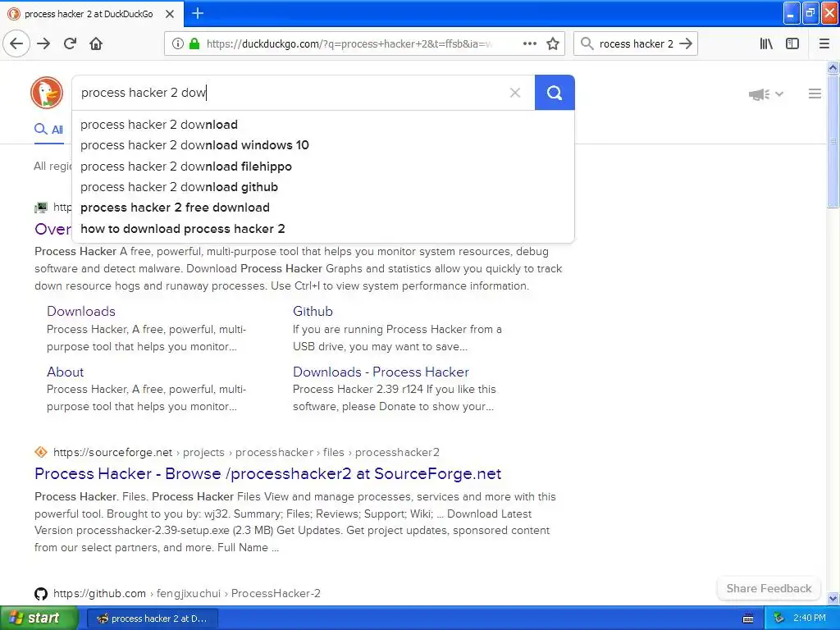Open the github.com fengjixuchui result URL
This screenshot has height=630, width=840.
[x=186, y=594]
